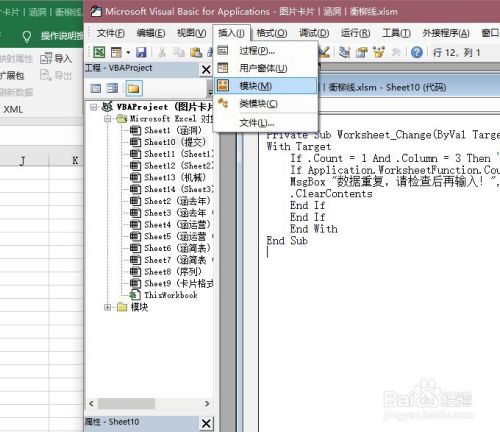Open the Insert object dropdown arrow
Viewport: 500px width, 432px height.
128,52
